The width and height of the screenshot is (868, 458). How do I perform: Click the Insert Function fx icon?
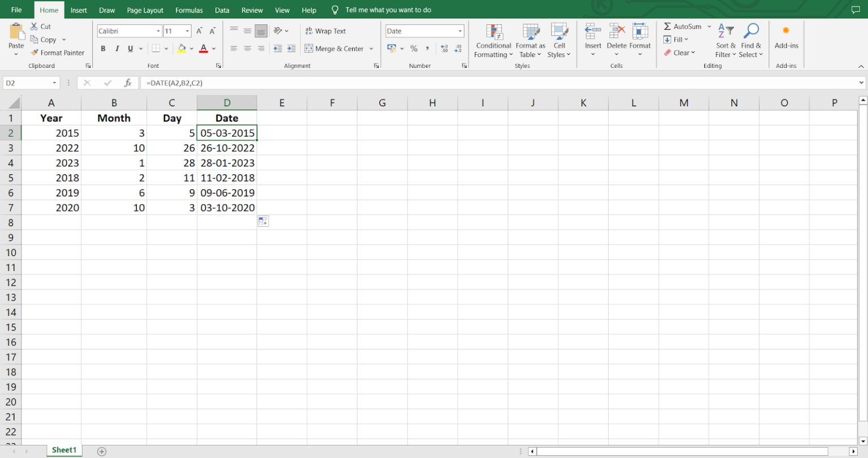(x=128, y=83)
